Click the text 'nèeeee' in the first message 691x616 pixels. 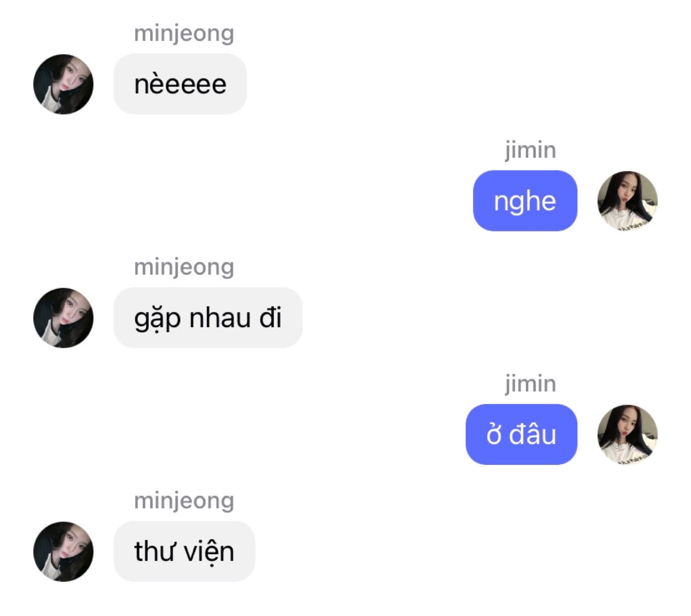(180, 84)
